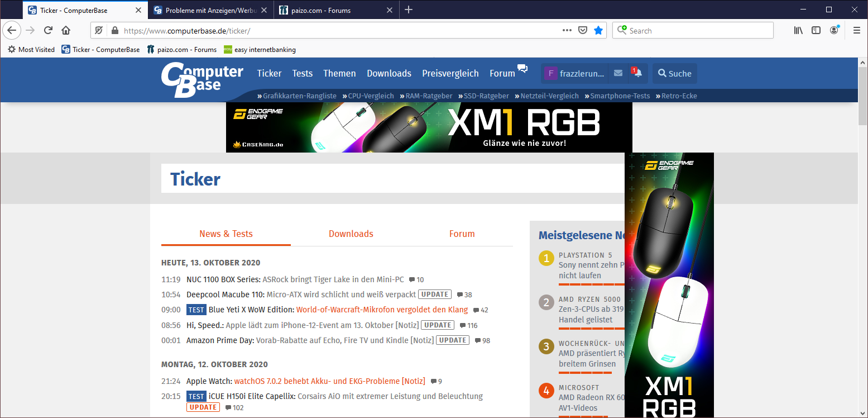Switch to Probleme mit Anzeigen/Werbung tab
868x418 pixels.
(x=210, y=10)
